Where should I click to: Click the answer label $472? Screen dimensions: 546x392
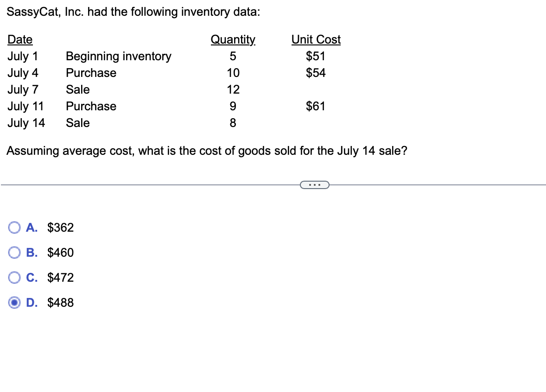pos(61,277)
